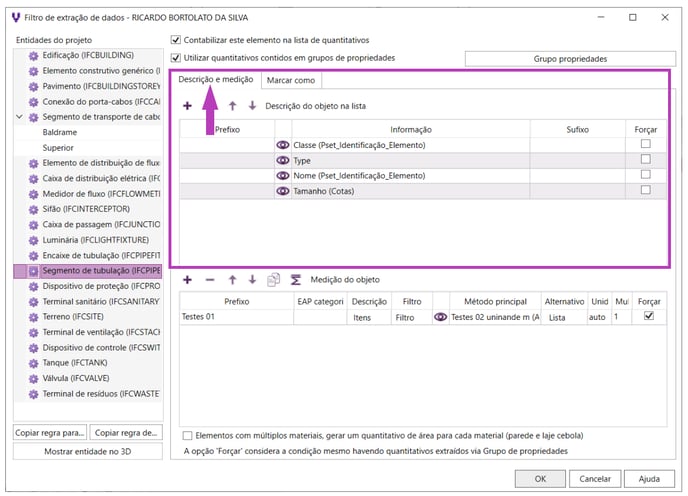Image resolution: width=688 pixels, height=496 pixels.
Task: Open the Descrição e medição tab
Action: tap(215, 79)
